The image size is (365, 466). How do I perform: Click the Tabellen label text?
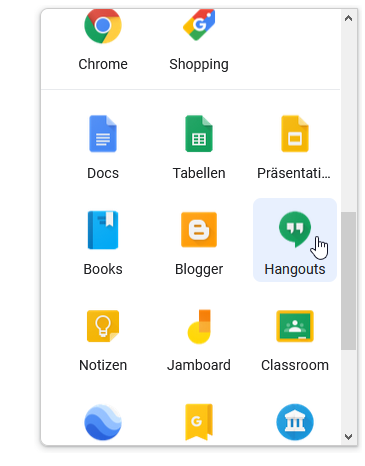(x=199, y=173)
